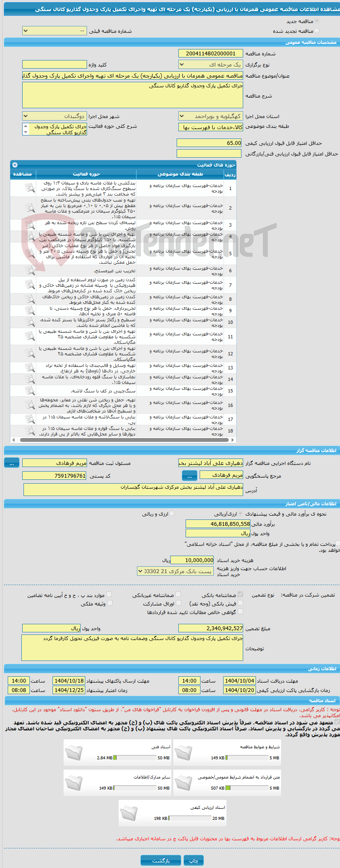Open the متن قرارداد folder icon
The height and width of the screenshot is (868, 340).
coord(183,783)
